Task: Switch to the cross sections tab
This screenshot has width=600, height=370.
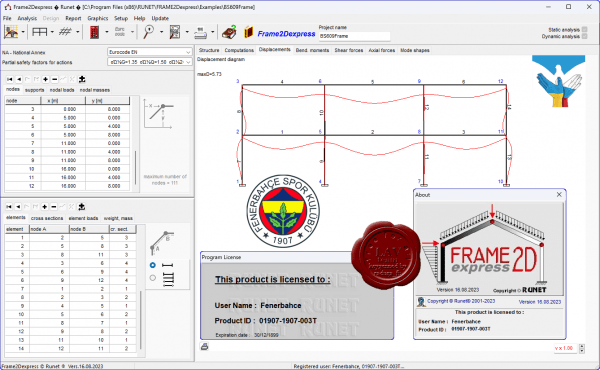Action: click(x=47, y=218)
